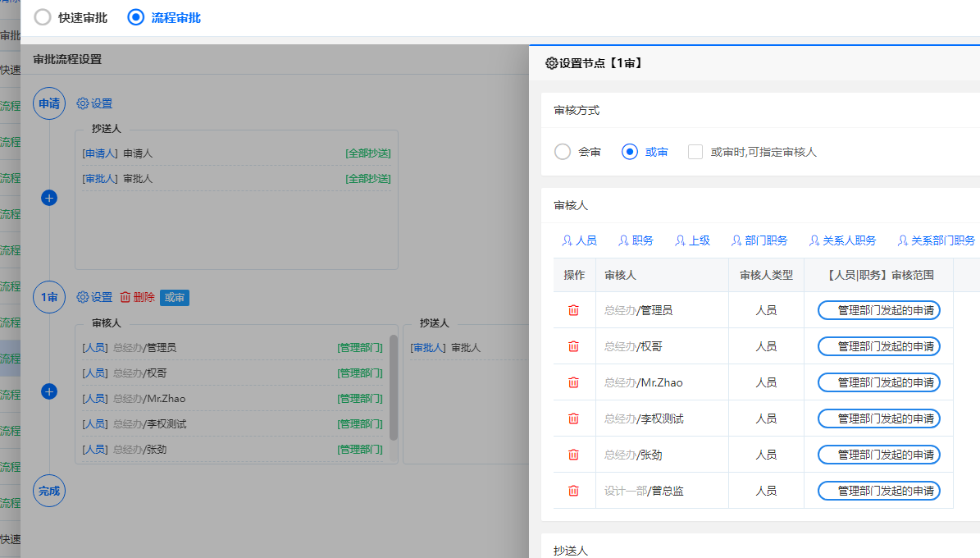Open 设置 for the 1审 node
Image resolution: width=980 pixels, height=558 pixels.
click(94, 297)
